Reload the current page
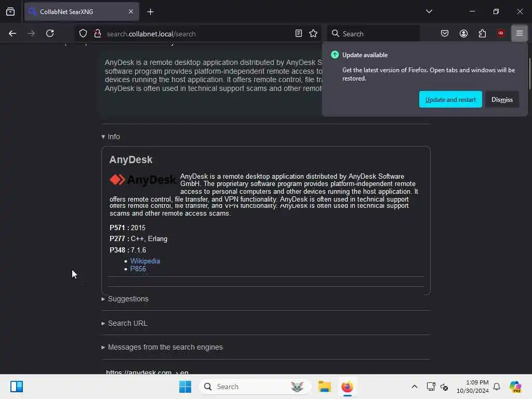This screenshot has height=399, width=532. tap(50, 33)
